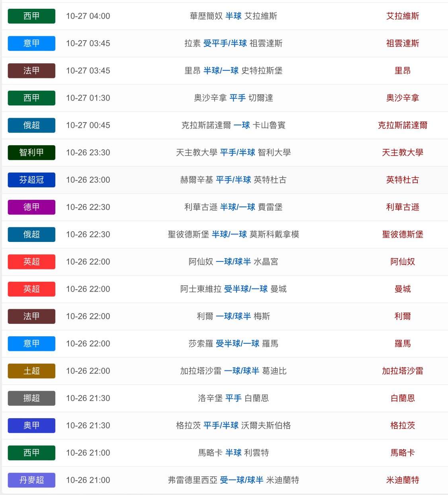Click team name 莫斯科戴拿模

click(274, 234)
